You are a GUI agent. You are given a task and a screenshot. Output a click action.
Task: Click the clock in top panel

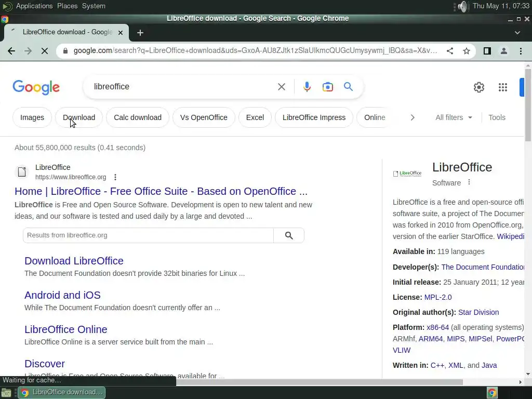(501, 6)
